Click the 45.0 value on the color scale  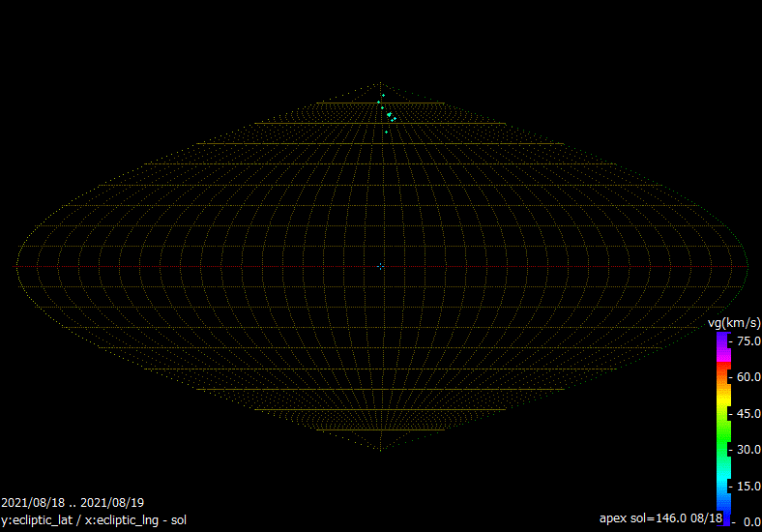(x=748, y=413)
